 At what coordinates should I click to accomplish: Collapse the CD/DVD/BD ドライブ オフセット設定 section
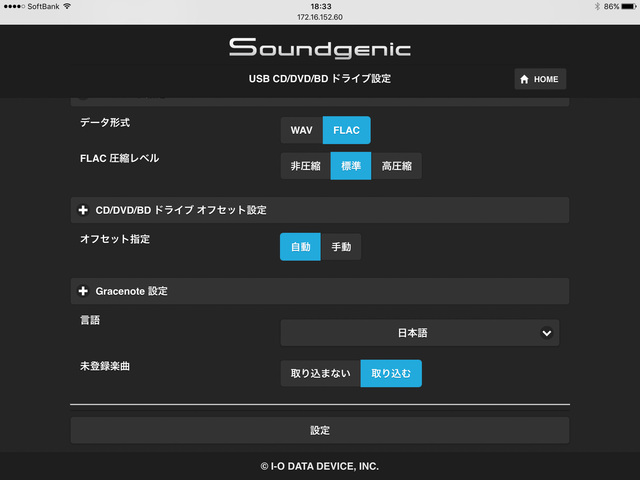[x=84, y=210]
